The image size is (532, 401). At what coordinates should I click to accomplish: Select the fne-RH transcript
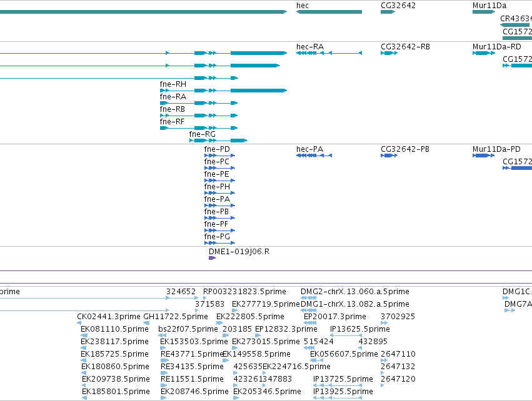[224, 91]
